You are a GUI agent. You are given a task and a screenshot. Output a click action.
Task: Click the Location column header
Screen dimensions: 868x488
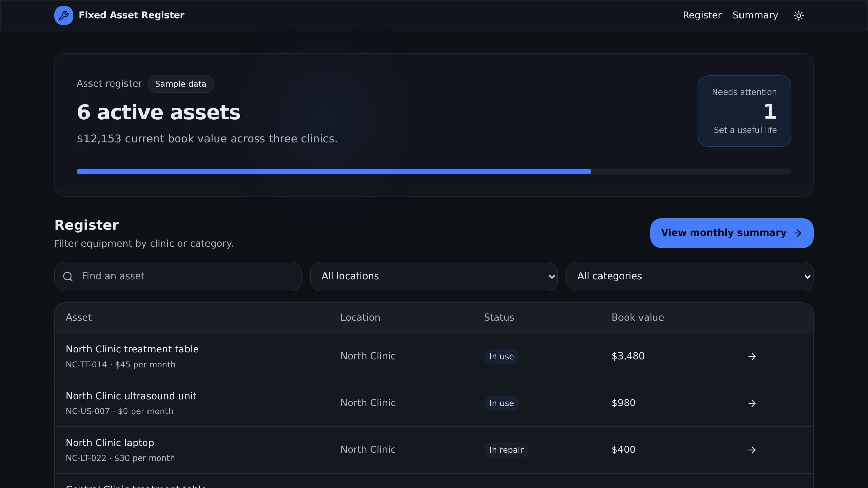(x=360, y=318)
